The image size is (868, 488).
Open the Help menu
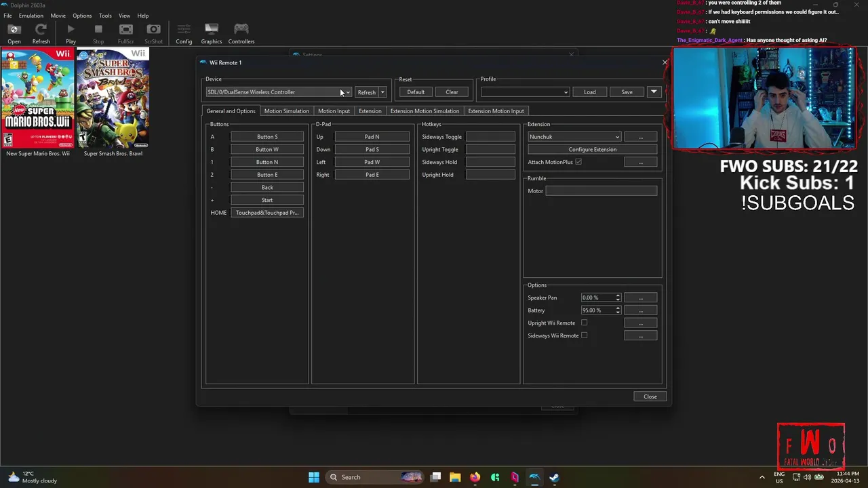coord(143,16)
